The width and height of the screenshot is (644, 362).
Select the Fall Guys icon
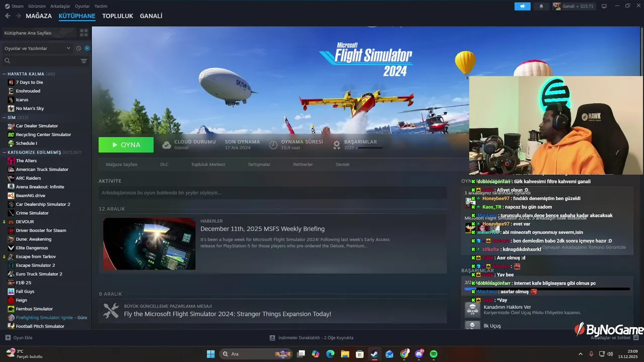click(11, 291)
